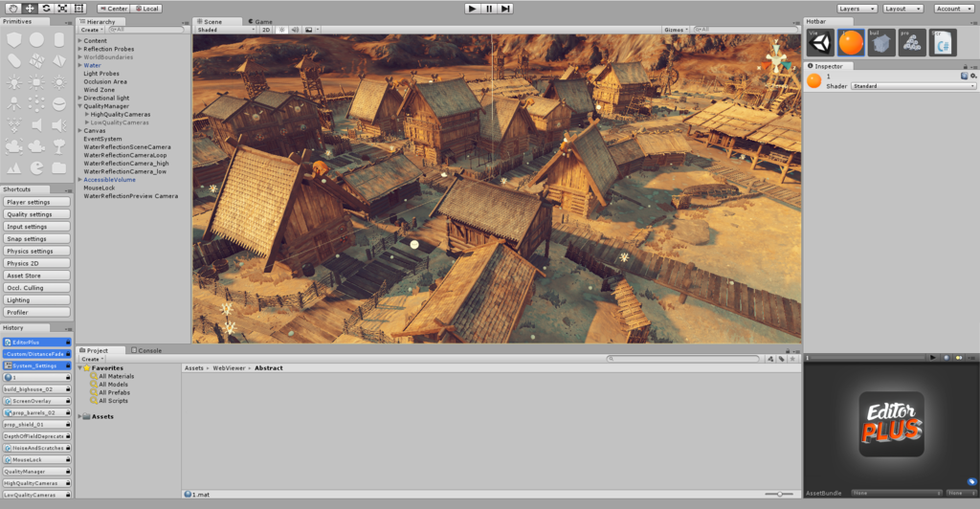The height and width of the screenshot is (509, 980).
Task: Open the Unity scene item in Hotbar
Action: click(820, 42)
